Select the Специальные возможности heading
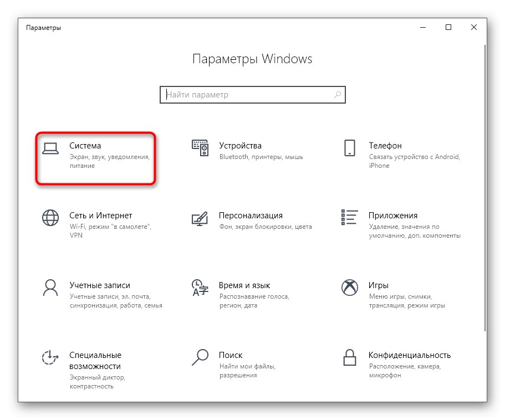This screenshot has height=420, width=505. pyautogui.click(x=95, y=361)
